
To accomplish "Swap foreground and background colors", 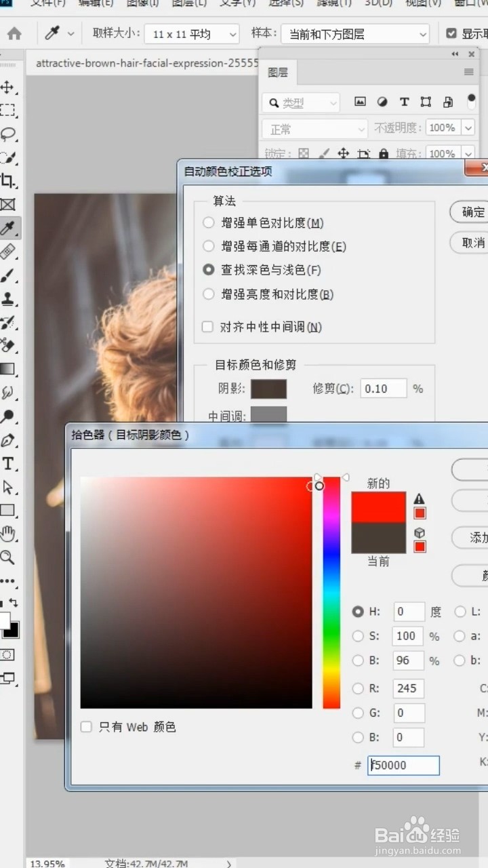I will click(x=14, y=602).
